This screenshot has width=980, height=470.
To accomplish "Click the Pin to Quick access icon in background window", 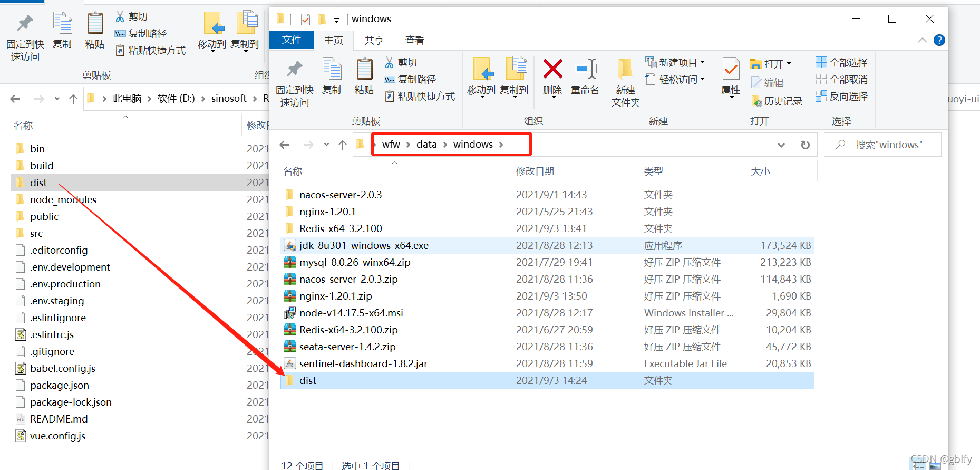I will click(x=25, y=23).
